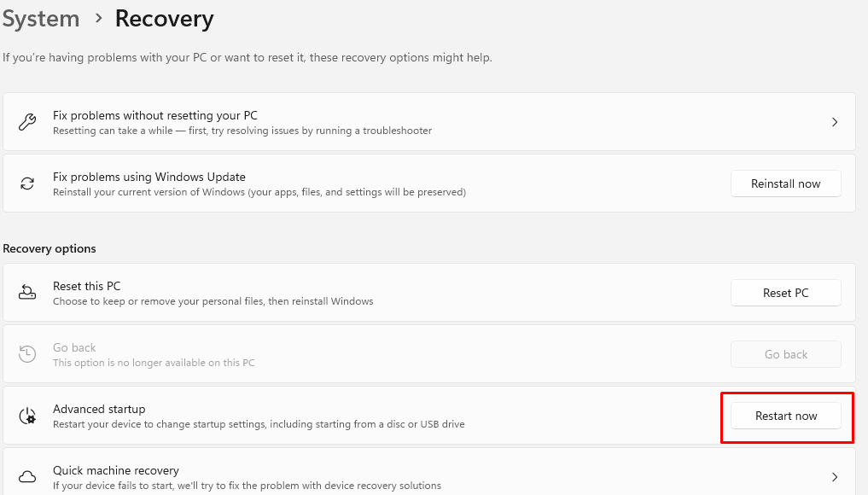The height and width of the screenshot is (495, 868).
Task: Click the Reset this PC icon
Action: (x=27, y=293)
